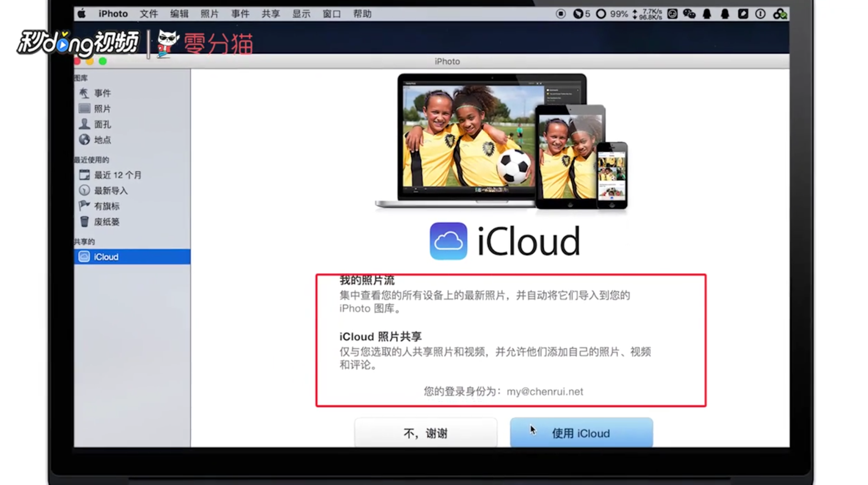Click the 使用 iCloud button
This screenshot has width=868, height=485.
point(581,433)
